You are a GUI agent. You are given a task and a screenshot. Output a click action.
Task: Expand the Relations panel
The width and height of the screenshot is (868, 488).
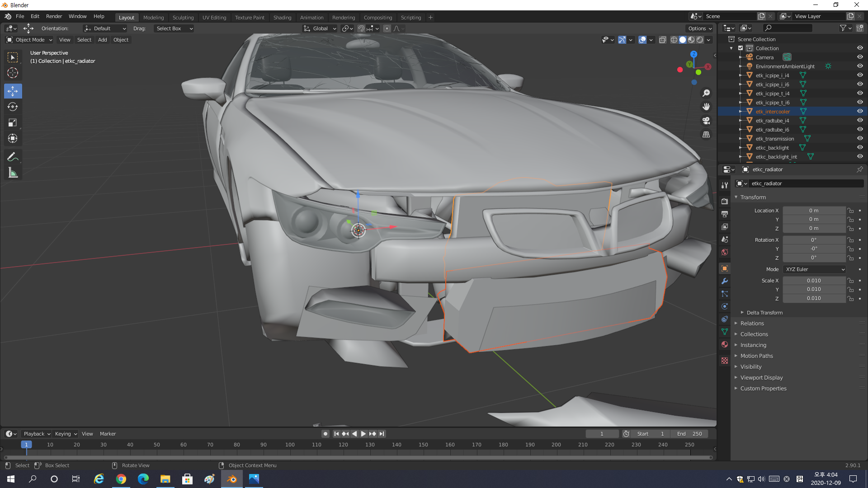click(x=752, y=324)
